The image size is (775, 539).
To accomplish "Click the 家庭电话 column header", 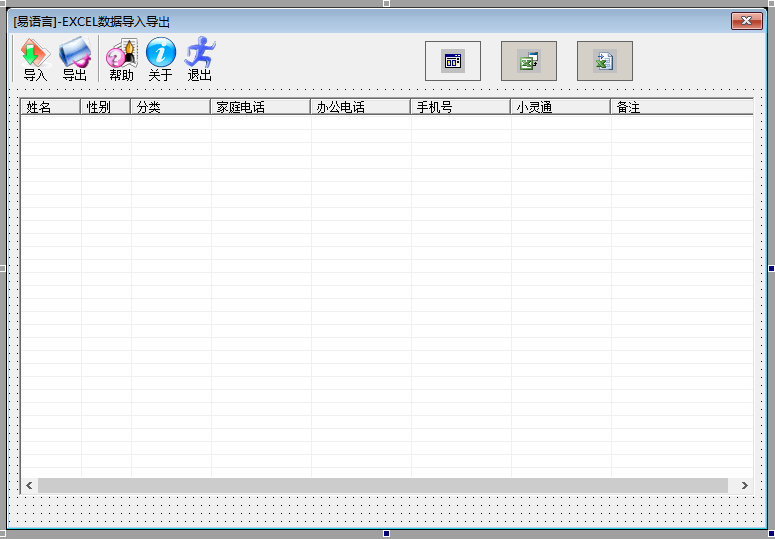I will coord(260,107).
